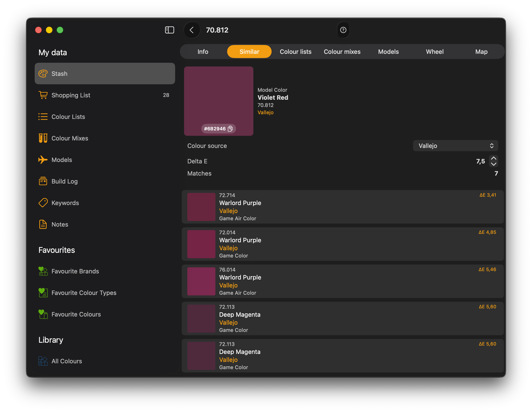Screen dimensions: 532x412
Task: Increase Delta E with up arrow
Action: [x=493, y=158]
